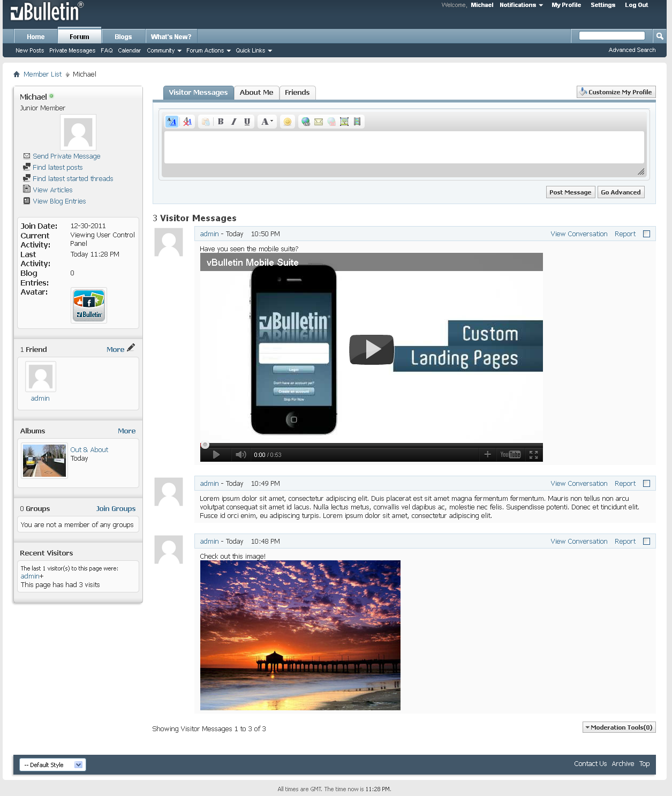Open the Moderation Tools dropdown
The width and height of the screenshot is (672, 796).
619,727
